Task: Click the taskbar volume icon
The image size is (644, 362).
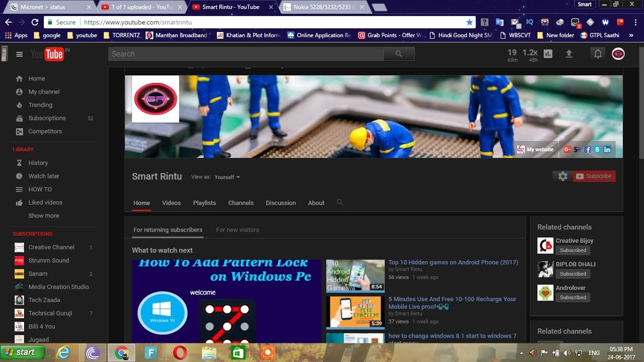Action: tap(567, 353)
